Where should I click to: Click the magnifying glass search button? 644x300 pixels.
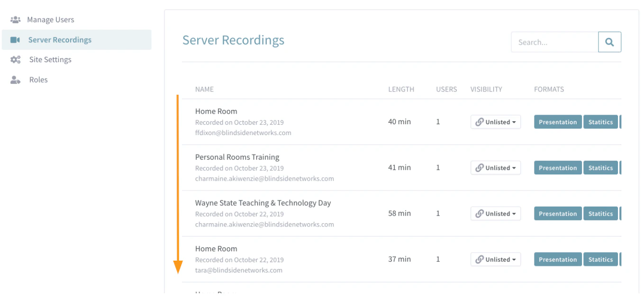[609, 42]
